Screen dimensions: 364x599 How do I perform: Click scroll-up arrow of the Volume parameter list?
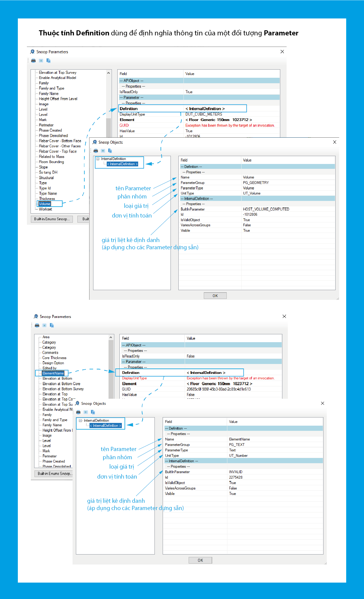coord(109,73)
